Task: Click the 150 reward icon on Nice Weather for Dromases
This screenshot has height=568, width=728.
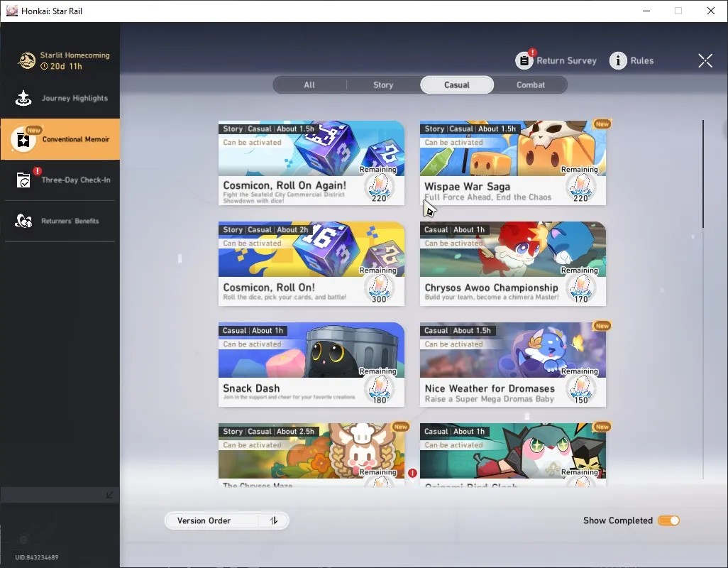Action: (x=581, y=389)
